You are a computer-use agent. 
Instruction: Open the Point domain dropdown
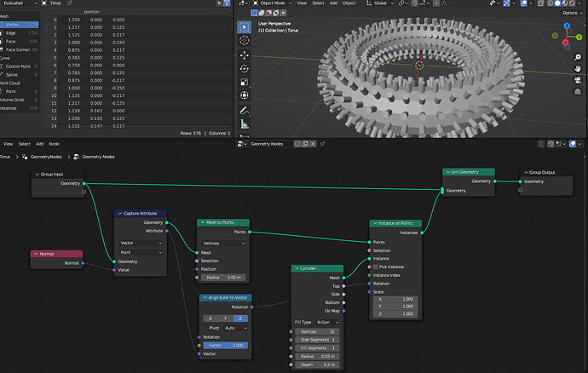141,252
